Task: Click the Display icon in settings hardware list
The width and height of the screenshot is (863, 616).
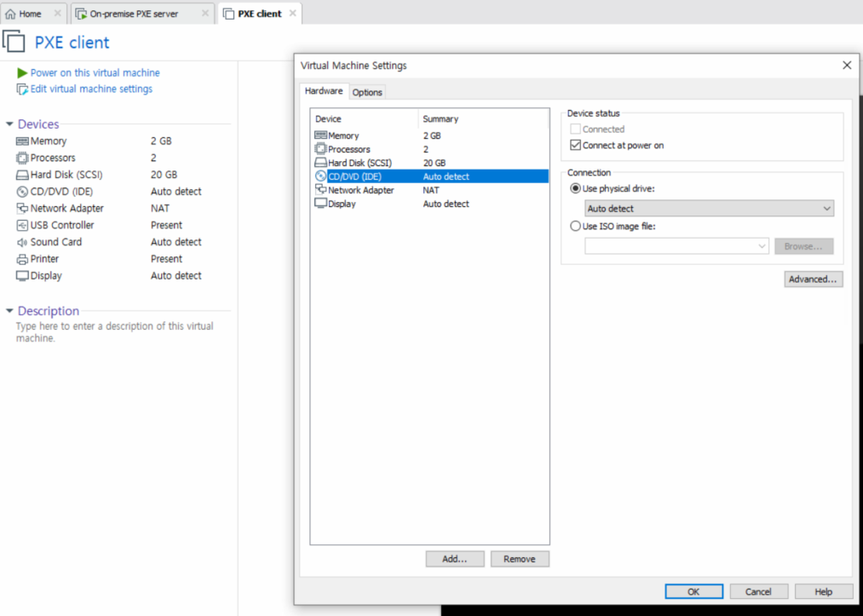Action: pyautogui.click(x=320, y=203)
